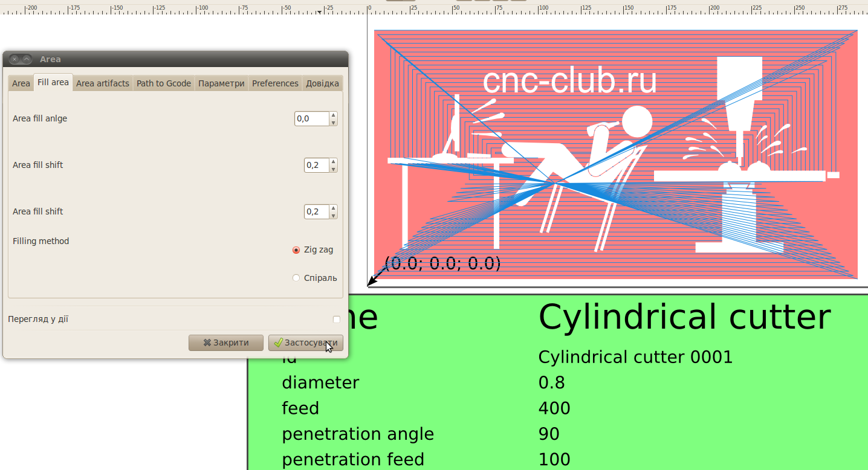Click the Area dialog title bar text
The height and width of the screenshot is (470, 868).
point(50,59)
